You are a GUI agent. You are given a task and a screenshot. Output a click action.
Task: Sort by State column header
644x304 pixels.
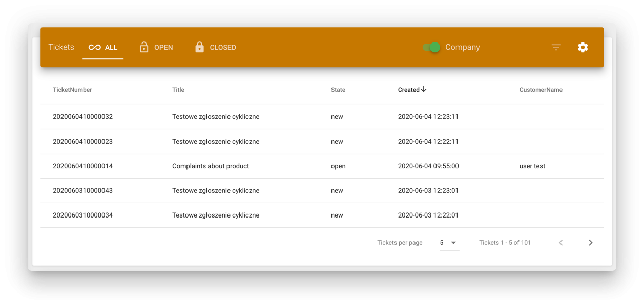(x=338, y=90)
